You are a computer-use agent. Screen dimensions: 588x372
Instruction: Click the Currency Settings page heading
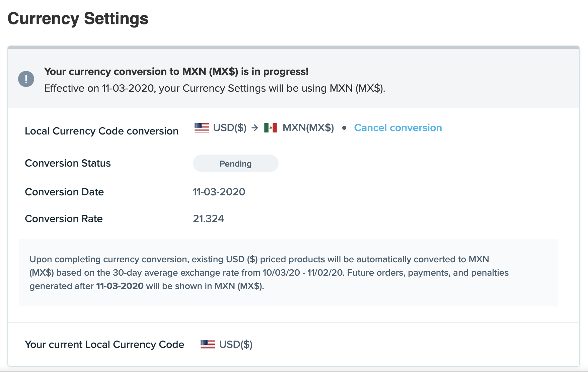pyautogui.click(x=78, y=18)
